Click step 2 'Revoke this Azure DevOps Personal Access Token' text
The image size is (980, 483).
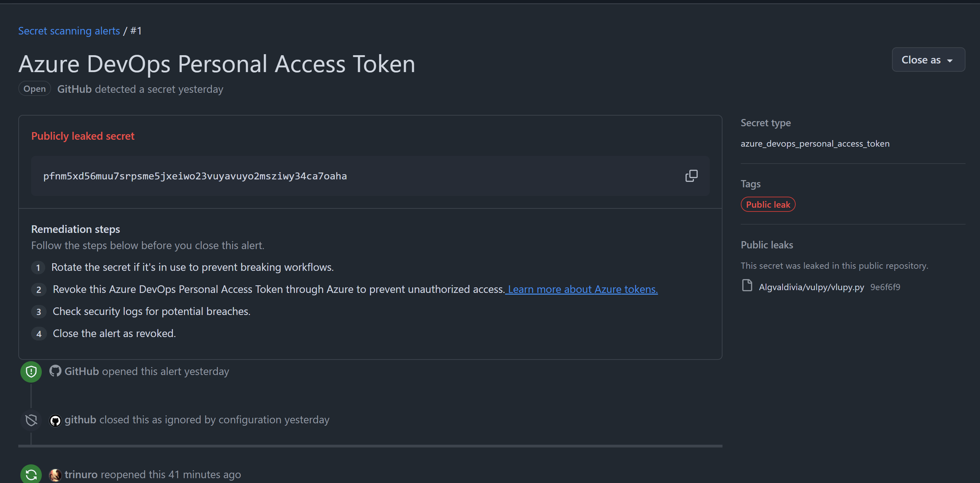point(279,289)
